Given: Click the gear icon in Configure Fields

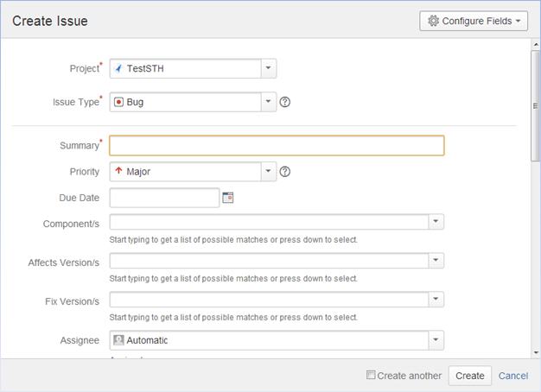Looking at the screenshot, I should pyautogui.click(x=433, y=21).
